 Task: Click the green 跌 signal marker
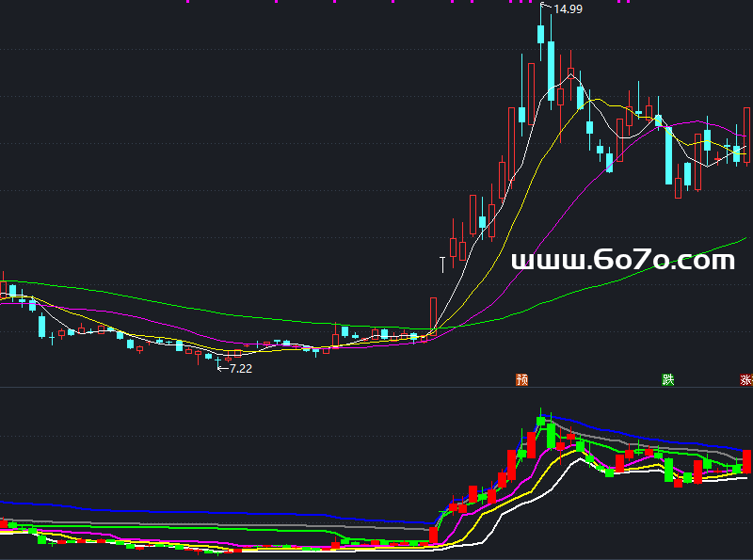(668, 380)
